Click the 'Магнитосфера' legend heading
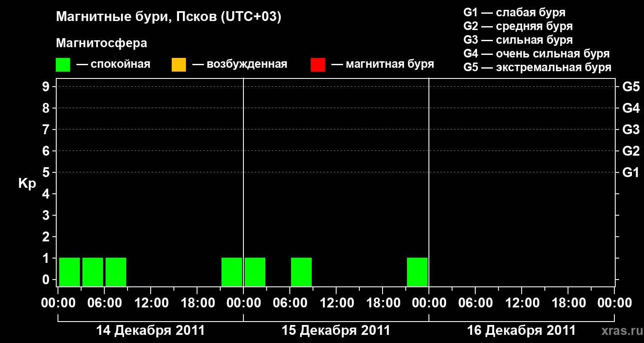 101,43
